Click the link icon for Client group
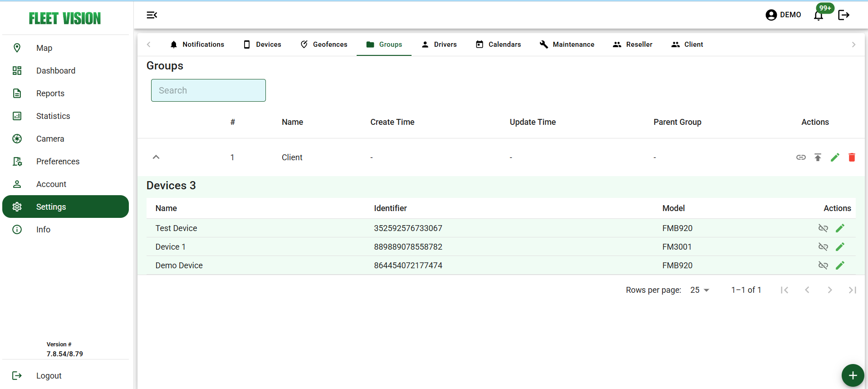This screenshot has width=868, height=389. 801,157
